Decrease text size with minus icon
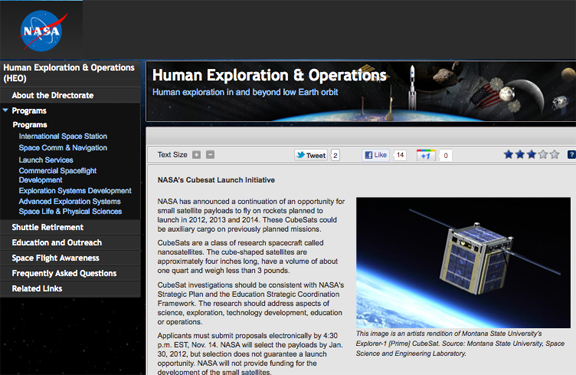 point(210,155)
